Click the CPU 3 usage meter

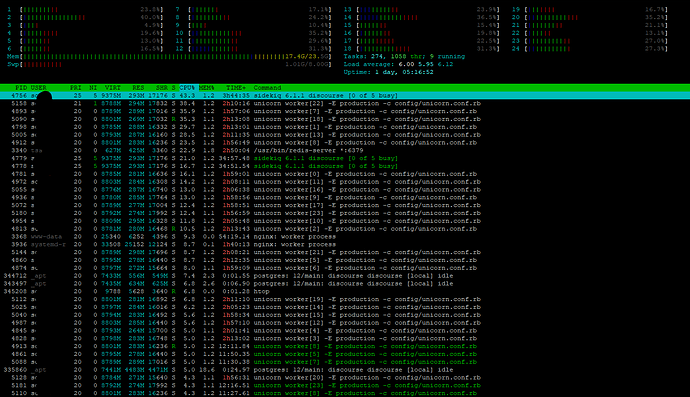(85, 25)
